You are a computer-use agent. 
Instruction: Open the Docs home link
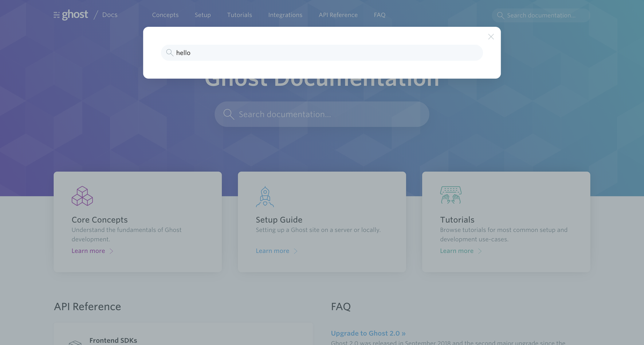pos(109,15)
